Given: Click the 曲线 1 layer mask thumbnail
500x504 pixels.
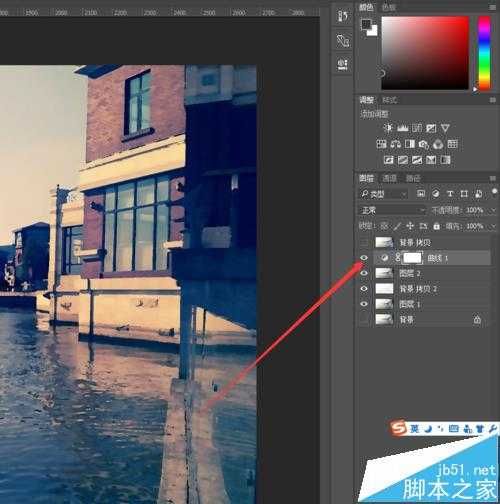Looking at the screenshot, I should pos(412,258).
